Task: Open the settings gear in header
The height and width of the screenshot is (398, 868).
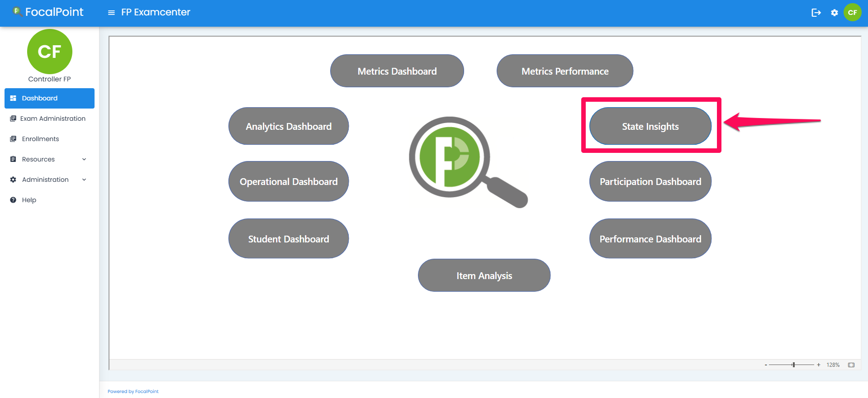Action: (835, 13)
